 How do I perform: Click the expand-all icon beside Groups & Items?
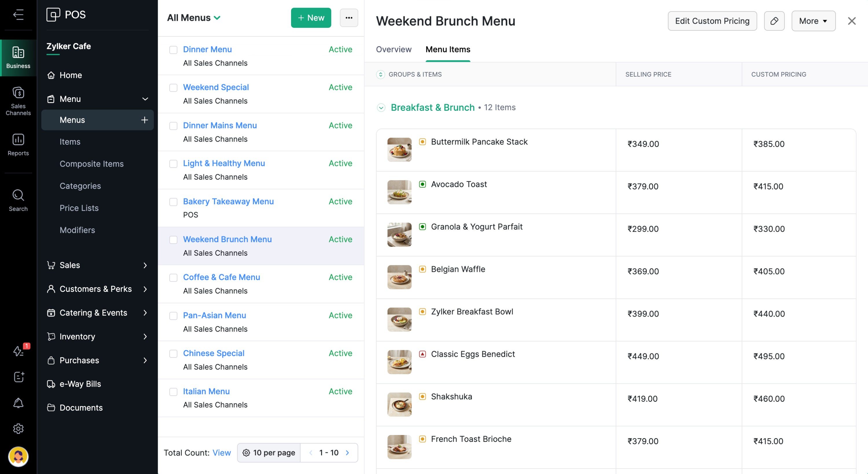380,74
